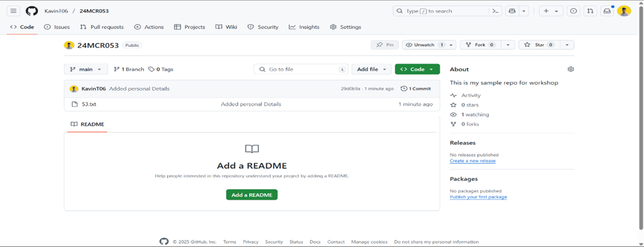Fork the repository
The height and width of the screenshot is (247, 644).
[x=481, y=45]
